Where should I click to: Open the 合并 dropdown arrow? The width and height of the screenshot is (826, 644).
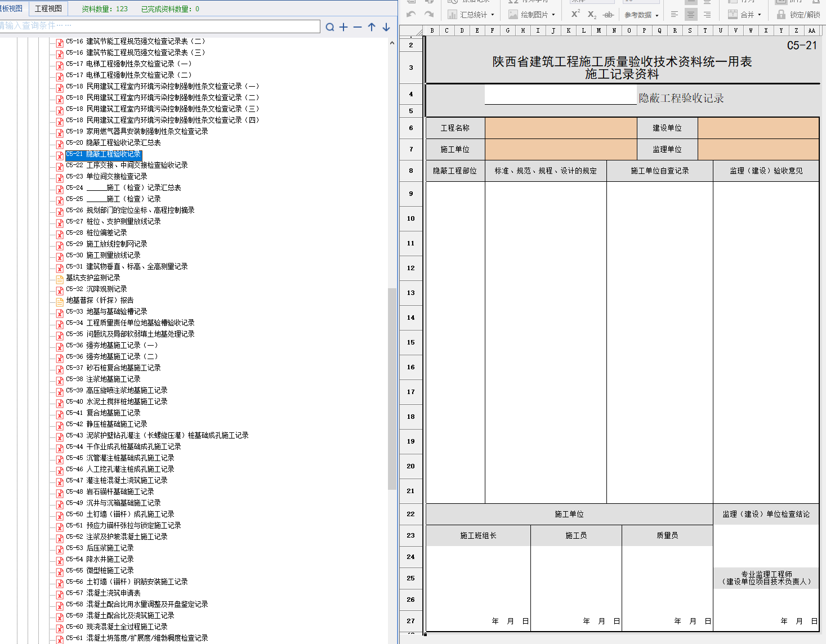click(x=760, y=15)
